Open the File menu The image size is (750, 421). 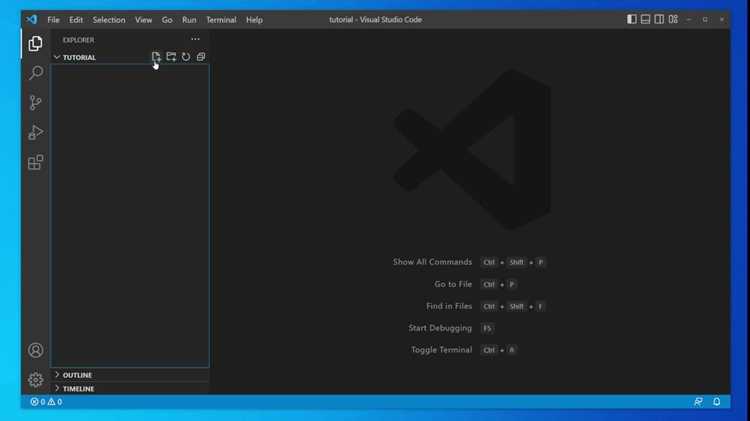[54, 20]
